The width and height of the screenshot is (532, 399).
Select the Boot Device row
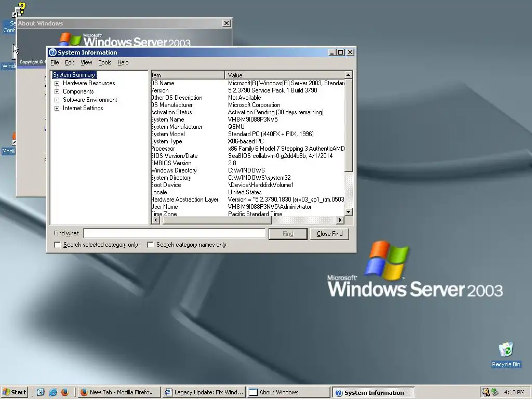point(248,185)
